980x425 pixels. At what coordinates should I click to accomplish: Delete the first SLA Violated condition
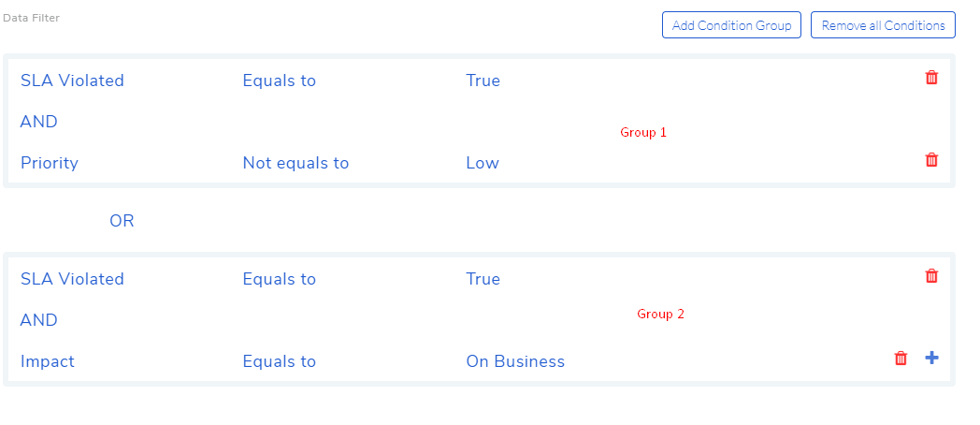pos(931,78)
